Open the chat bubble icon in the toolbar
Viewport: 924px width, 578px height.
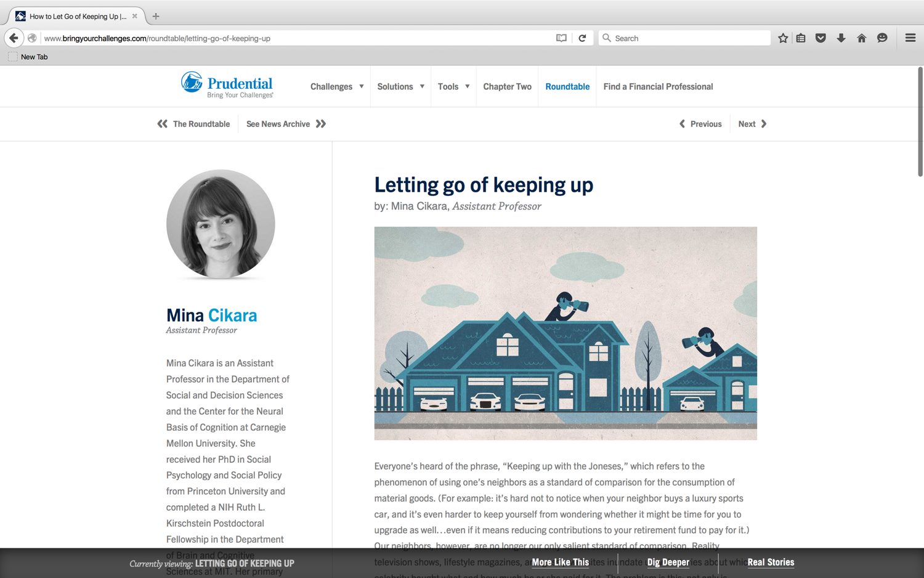click(882, 38)
